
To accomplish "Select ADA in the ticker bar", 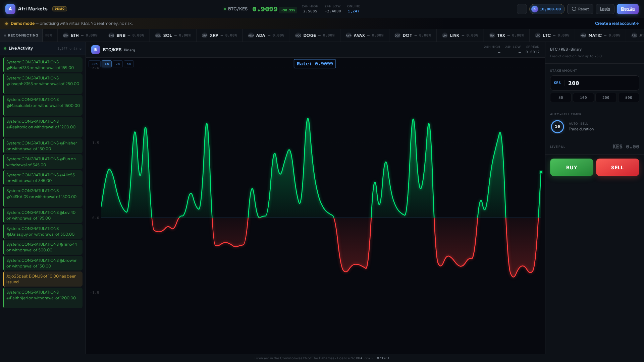I will click(x=266, y=36).
